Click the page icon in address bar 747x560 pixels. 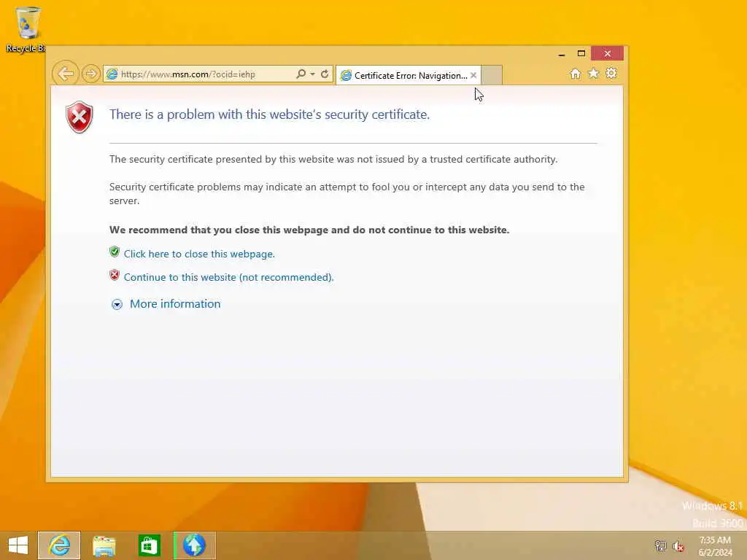pyautogui.click(x=112, y=74)
